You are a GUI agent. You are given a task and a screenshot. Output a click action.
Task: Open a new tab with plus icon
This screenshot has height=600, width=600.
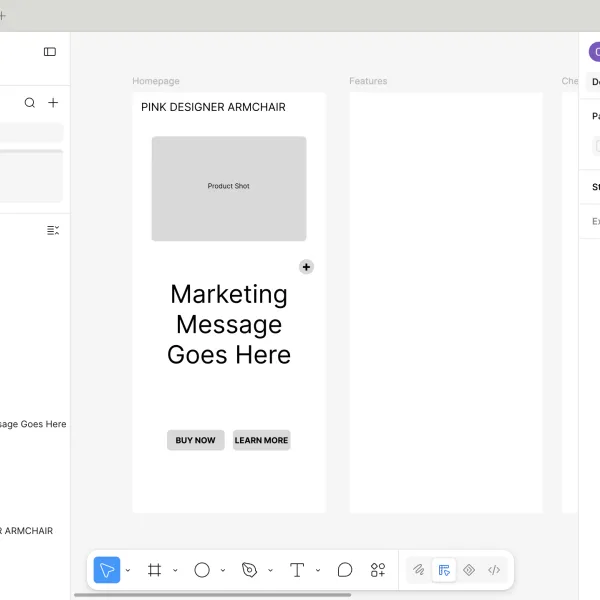click(x=3, y=16)
